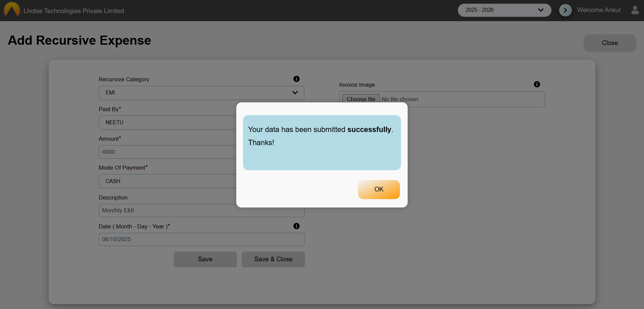The image size is (644, 309).
Task: Click the Lhotse company logo icon
Action: coord(12,9)
